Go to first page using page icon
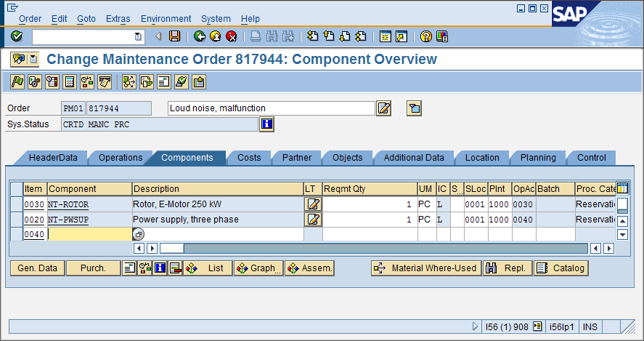This screenshot has width=644, height=341. click(312, 36)
